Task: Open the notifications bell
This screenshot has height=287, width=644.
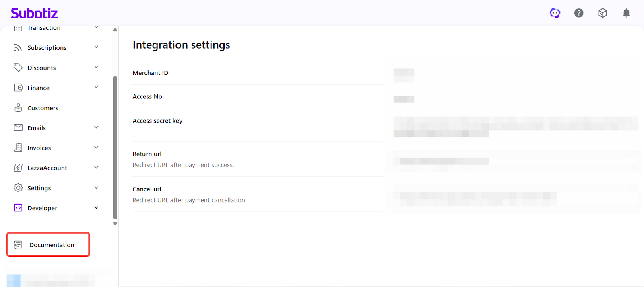Action: coord(626,13)
